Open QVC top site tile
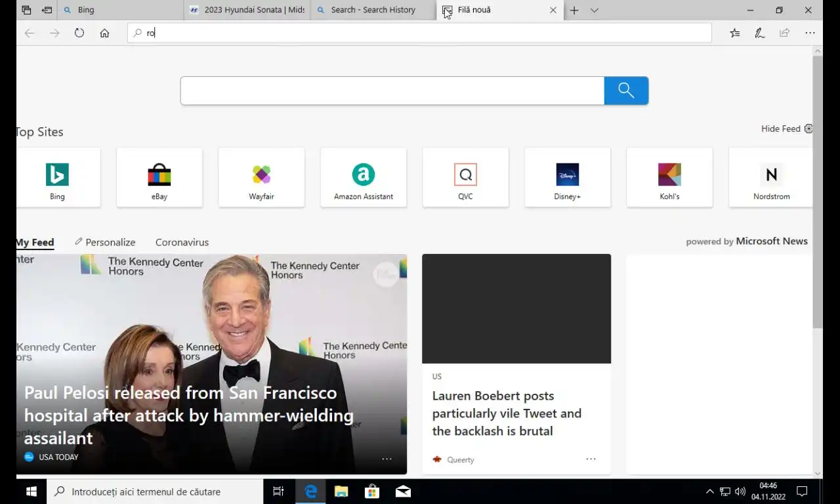 [465, 177]
